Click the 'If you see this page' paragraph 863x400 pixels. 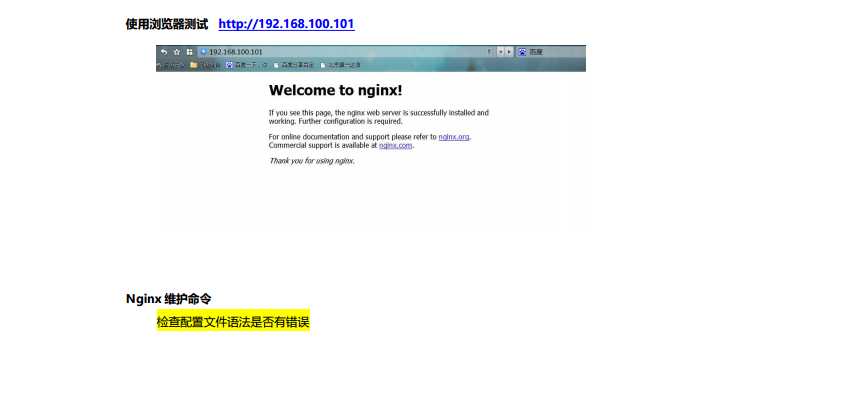click(x=379, y=117)
